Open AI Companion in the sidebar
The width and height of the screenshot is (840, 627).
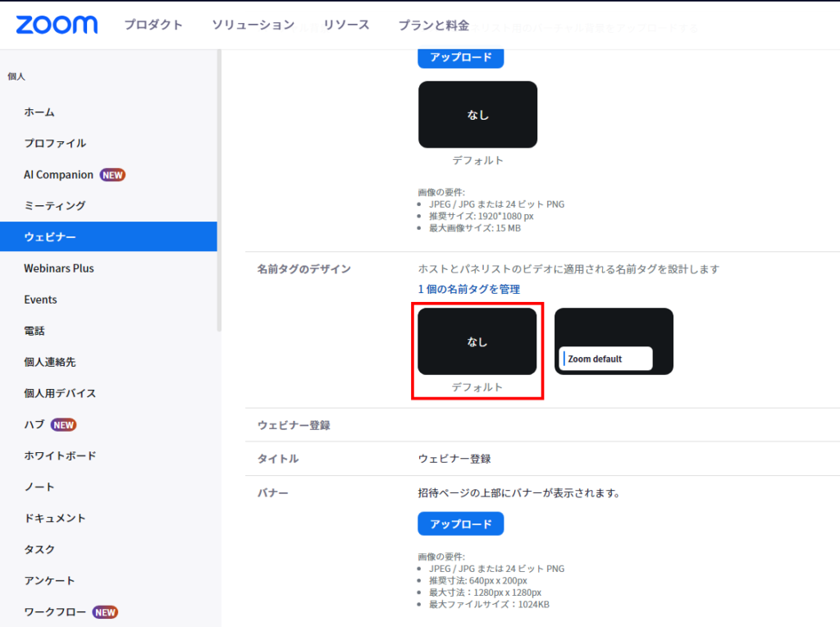pyautogui.click(x=58, y=175)
